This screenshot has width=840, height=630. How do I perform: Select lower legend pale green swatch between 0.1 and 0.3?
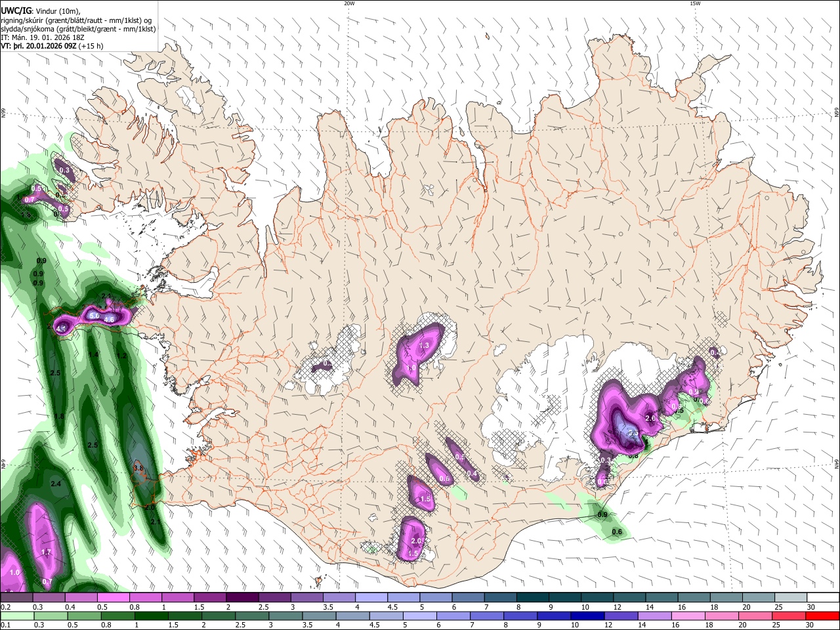point(16,616)
